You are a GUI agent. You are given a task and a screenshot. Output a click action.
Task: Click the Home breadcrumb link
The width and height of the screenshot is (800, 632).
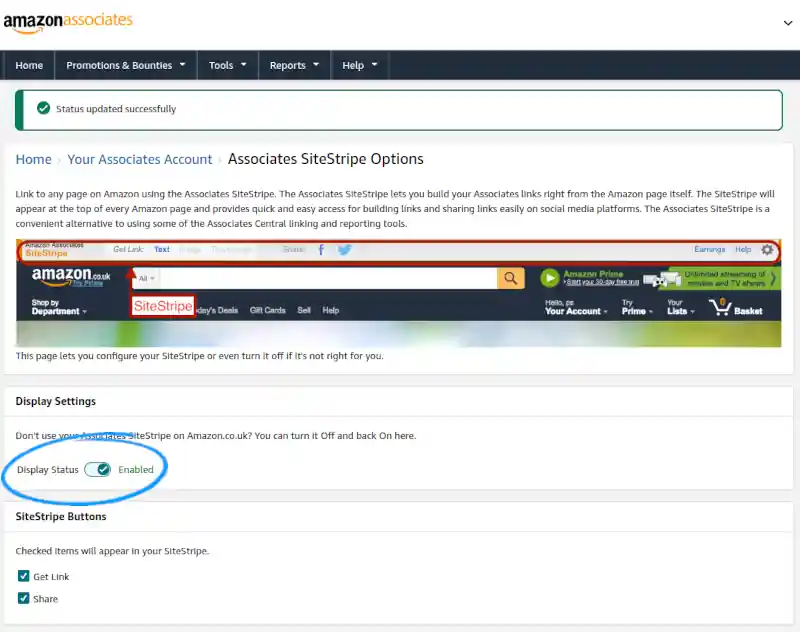(33, 159)
